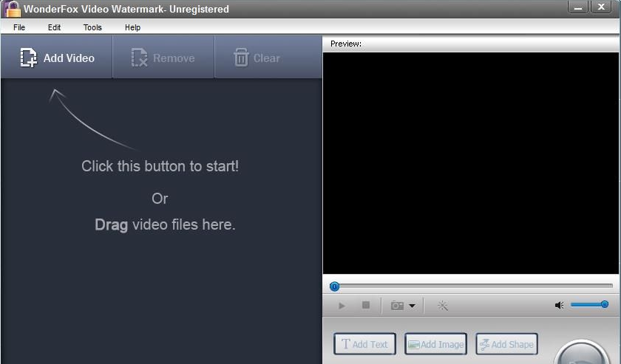621x364 pixels.
Task: Adjust the volume slider
Action: [x=589, y=304]
